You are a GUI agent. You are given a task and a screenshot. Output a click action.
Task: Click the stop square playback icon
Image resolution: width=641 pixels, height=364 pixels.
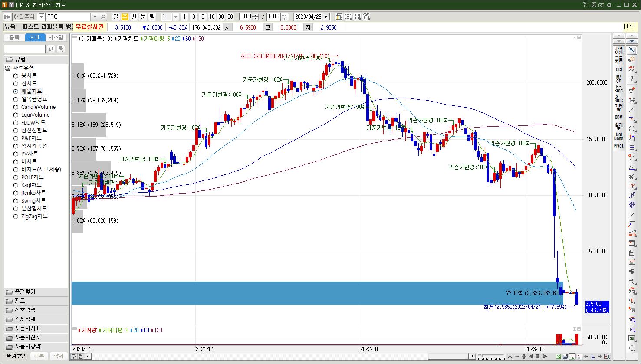click(537, 357)
